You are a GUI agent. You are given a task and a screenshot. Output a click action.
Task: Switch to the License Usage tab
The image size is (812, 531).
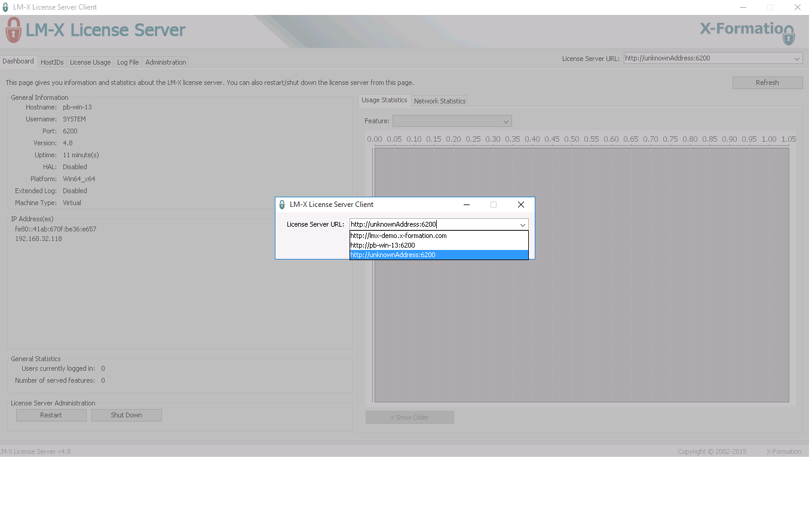[90, 62]
